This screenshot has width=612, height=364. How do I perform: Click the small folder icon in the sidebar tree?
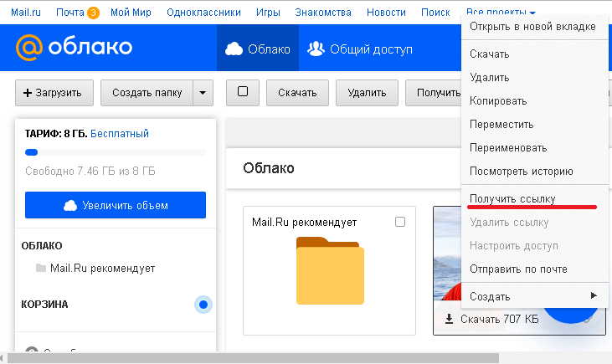pyautogui.click(x=40, y=268)
